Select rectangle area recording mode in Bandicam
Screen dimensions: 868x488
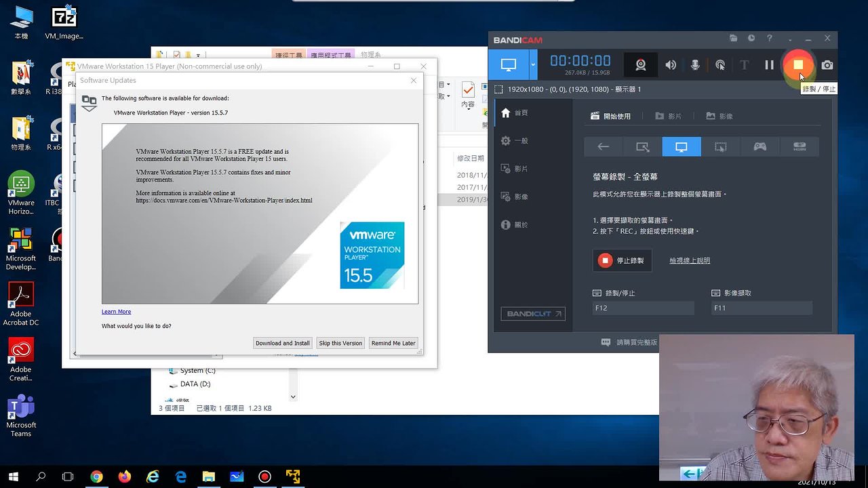(x=642, y=146)
